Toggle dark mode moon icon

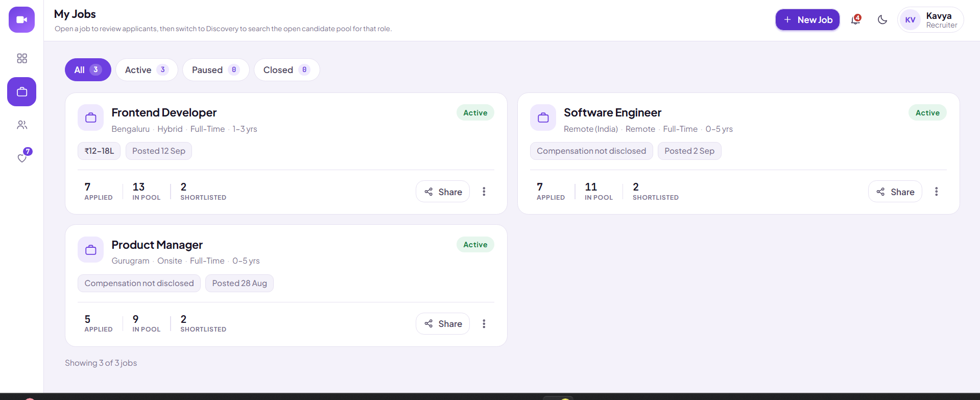[x=882, y=20]
